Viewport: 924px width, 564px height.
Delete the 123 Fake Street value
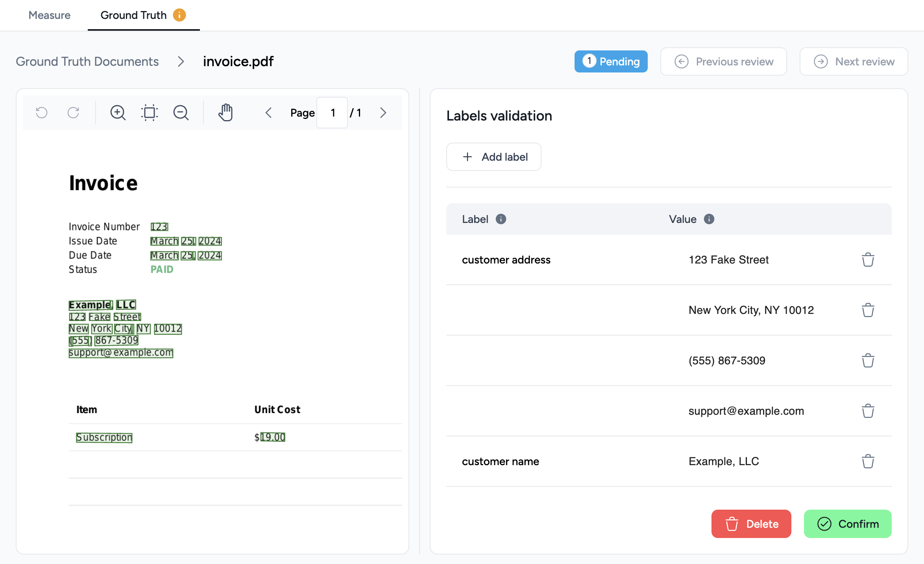pyautogui.click(x=868, y=260)
